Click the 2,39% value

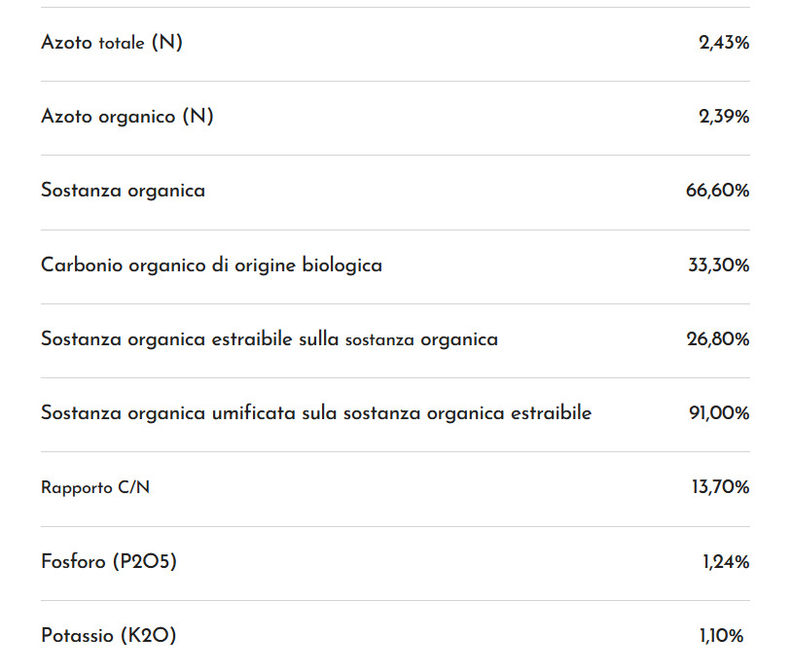point(724,117)
